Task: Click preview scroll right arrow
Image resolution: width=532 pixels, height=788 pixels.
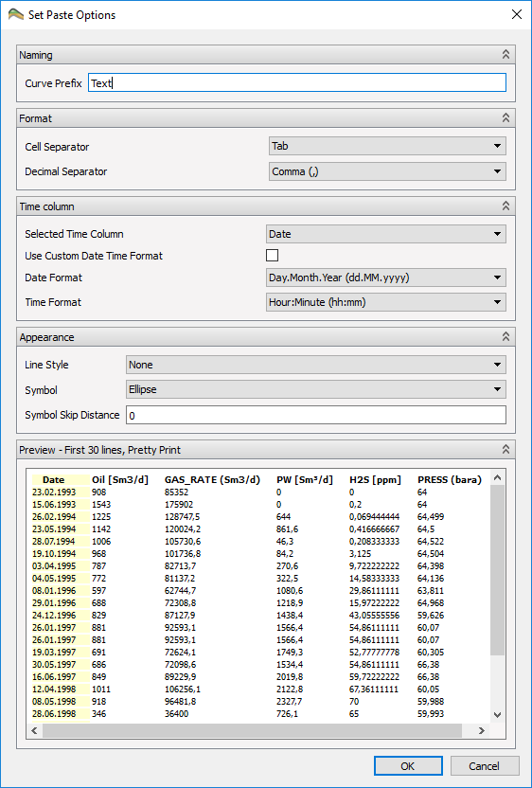Action: click(481, 731)
